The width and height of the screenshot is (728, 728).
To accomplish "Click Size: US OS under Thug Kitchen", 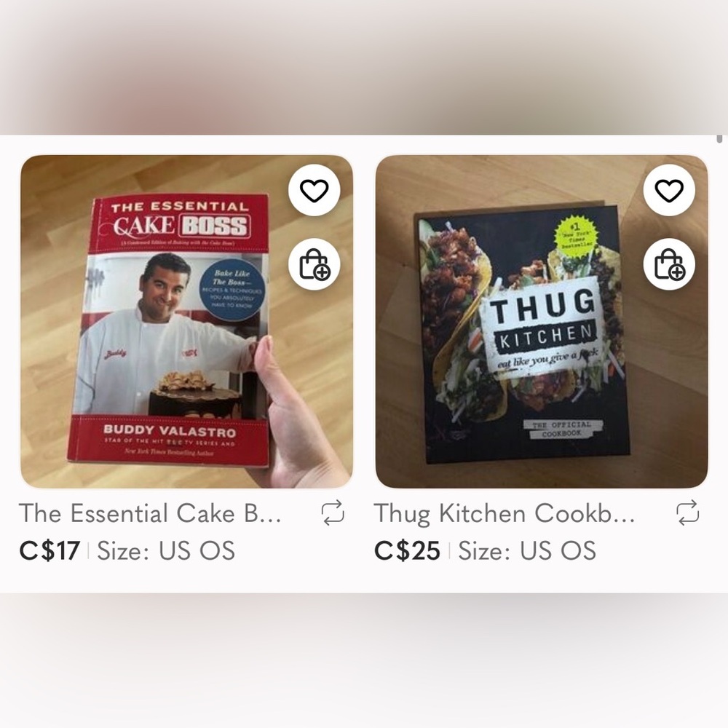I will pyautogui.click(x=527, y=550).
